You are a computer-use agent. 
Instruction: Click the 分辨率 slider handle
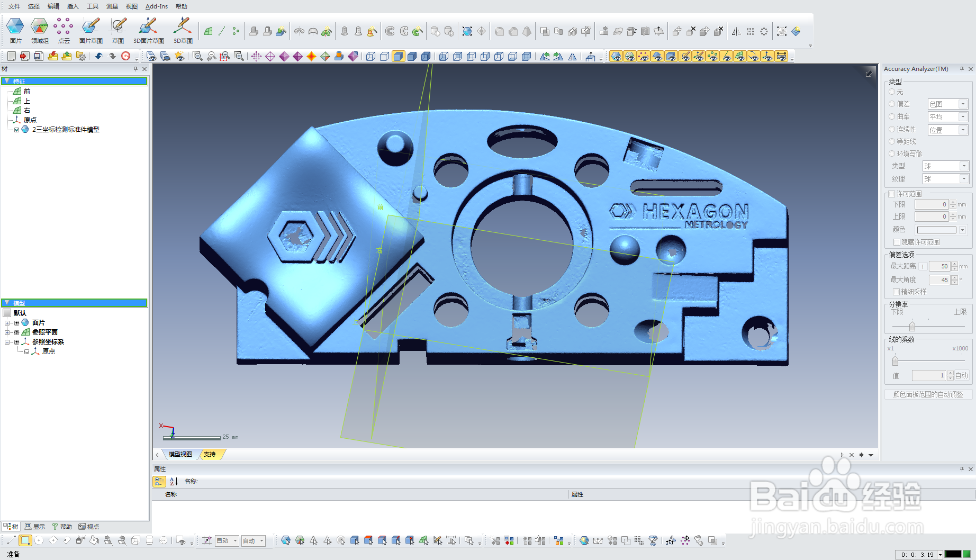[x=912, y=326]
